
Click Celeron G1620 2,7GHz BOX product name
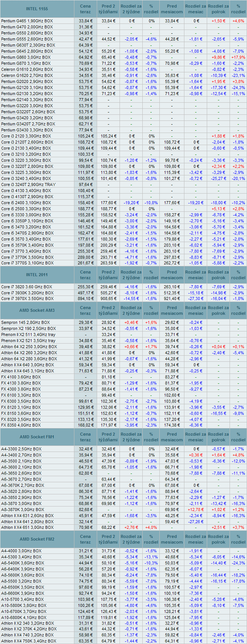(x=27, y=75)
